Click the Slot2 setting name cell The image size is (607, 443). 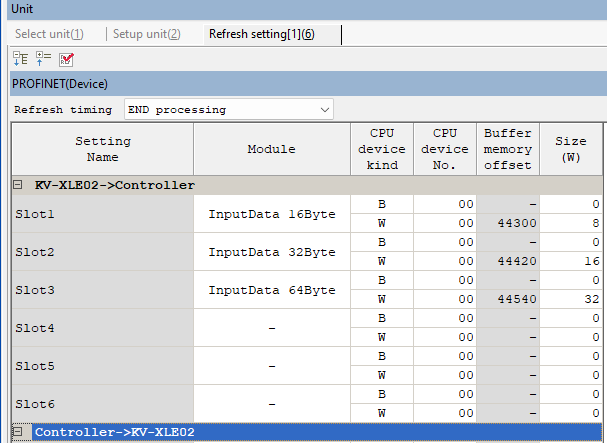tap(103, 252)
